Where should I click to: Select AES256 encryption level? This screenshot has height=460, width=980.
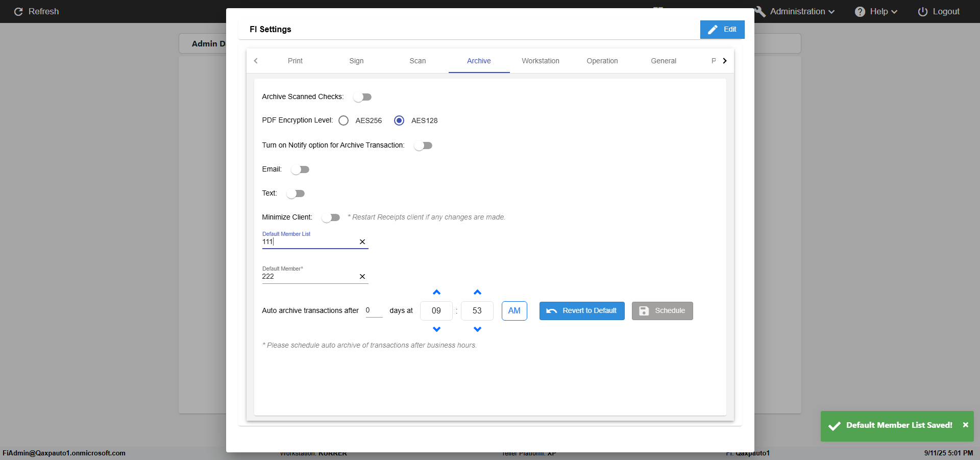click(344, 120)
